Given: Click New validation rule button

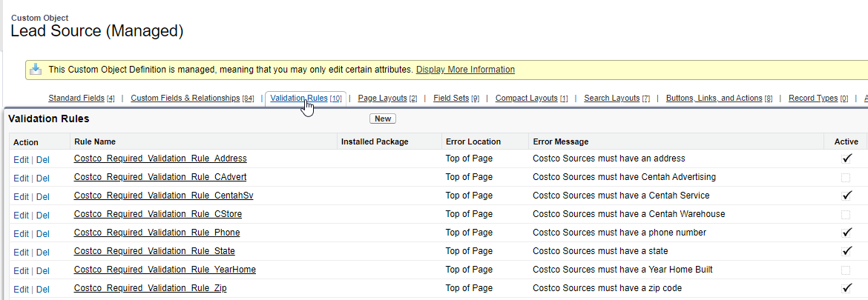Looking at the screenshot, I should tap(383, 119).
